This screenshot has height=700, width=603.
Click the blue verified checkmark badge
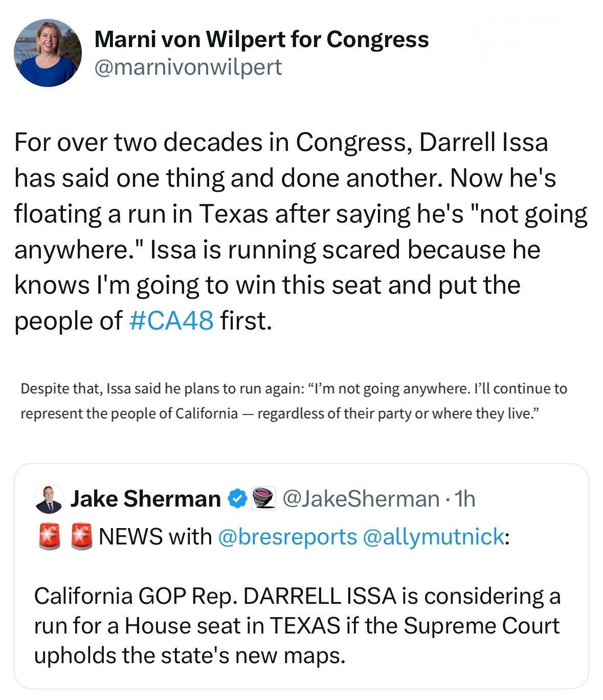point(237,498)
